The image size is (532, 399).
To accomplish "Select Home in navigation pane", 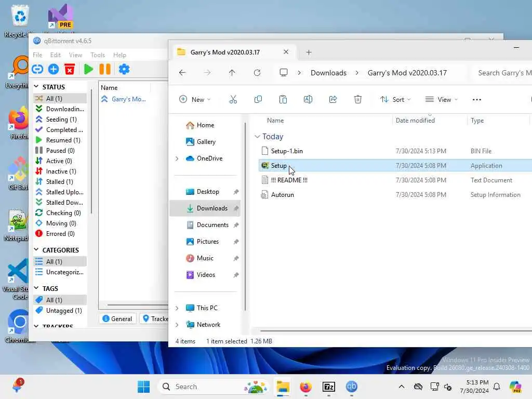I will pyautogui.click(x=205, y=125).
